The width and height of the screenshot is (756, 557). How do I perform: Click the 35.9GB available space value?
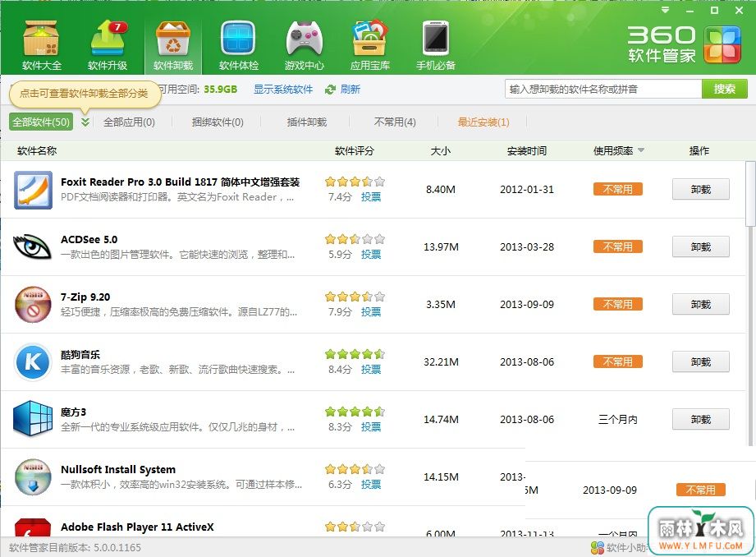coord(220,90)
